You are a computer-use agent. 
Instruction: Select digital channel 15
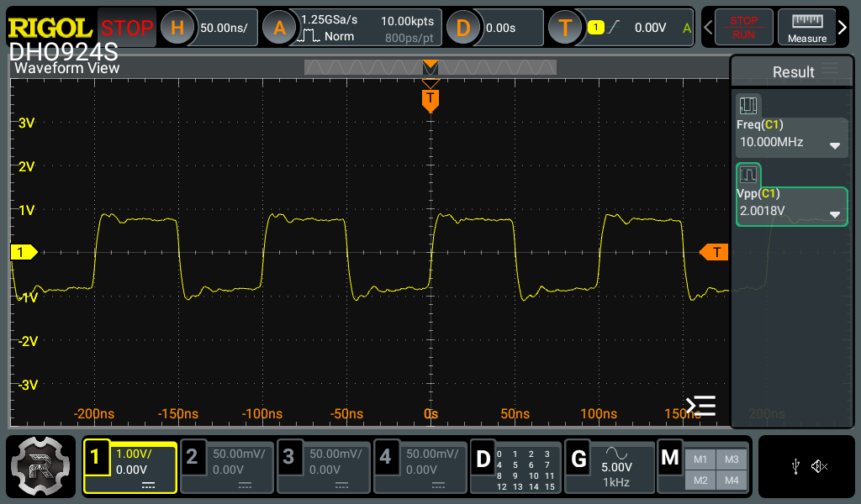(550, 486)
